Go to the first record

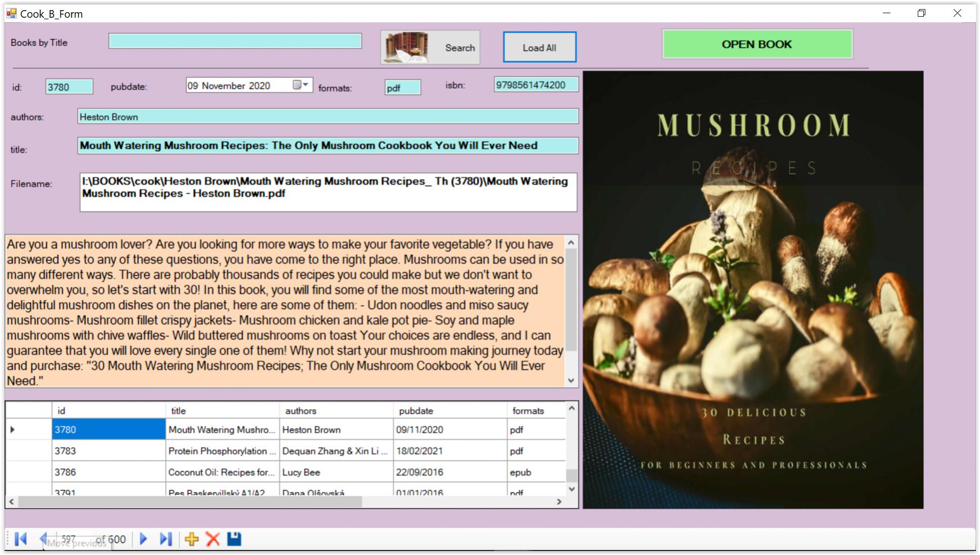coord(21,539)
